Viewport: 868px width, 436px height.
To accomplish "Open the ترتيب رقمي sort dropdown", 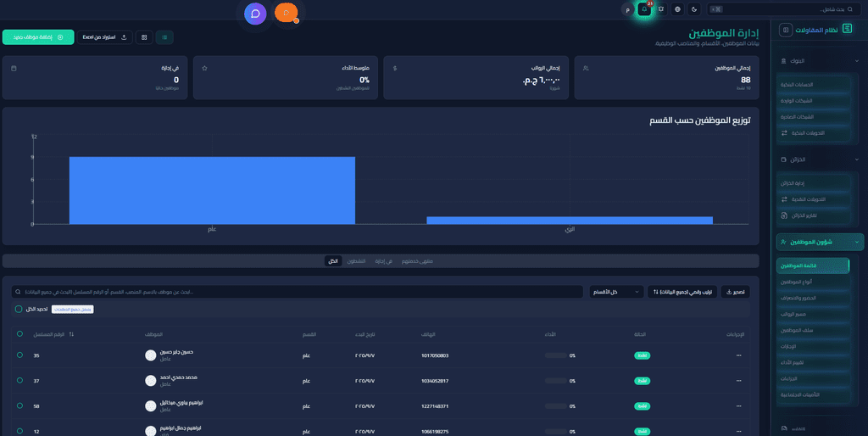I will (x=682, y=292).
